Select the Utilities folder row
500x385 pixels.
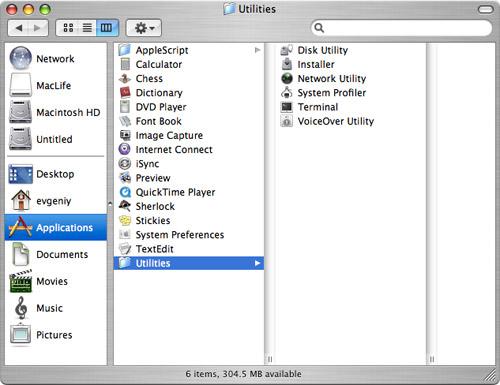pyautogui.click(x=189, y=263)
